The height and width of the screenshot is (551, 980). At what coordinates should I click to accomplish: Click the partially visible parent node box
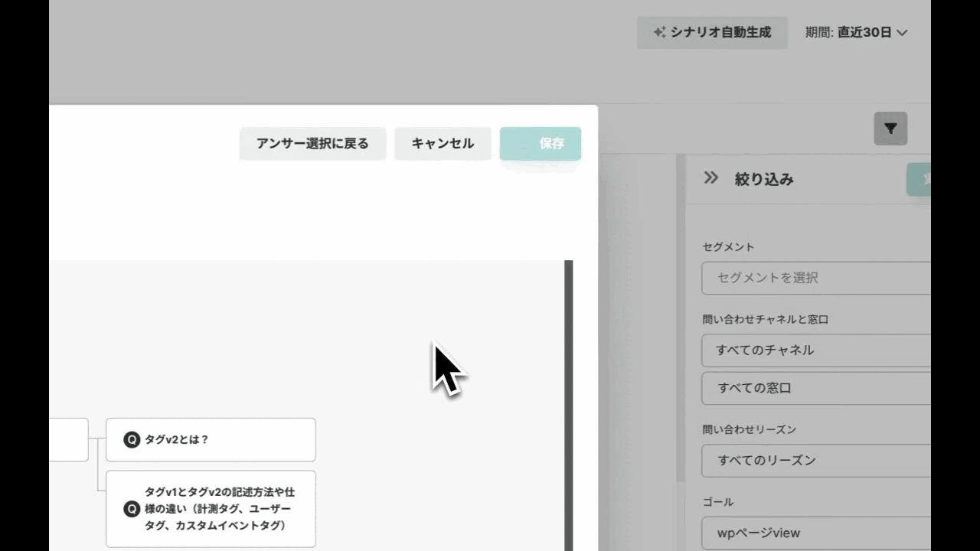(x=69, y=439)
